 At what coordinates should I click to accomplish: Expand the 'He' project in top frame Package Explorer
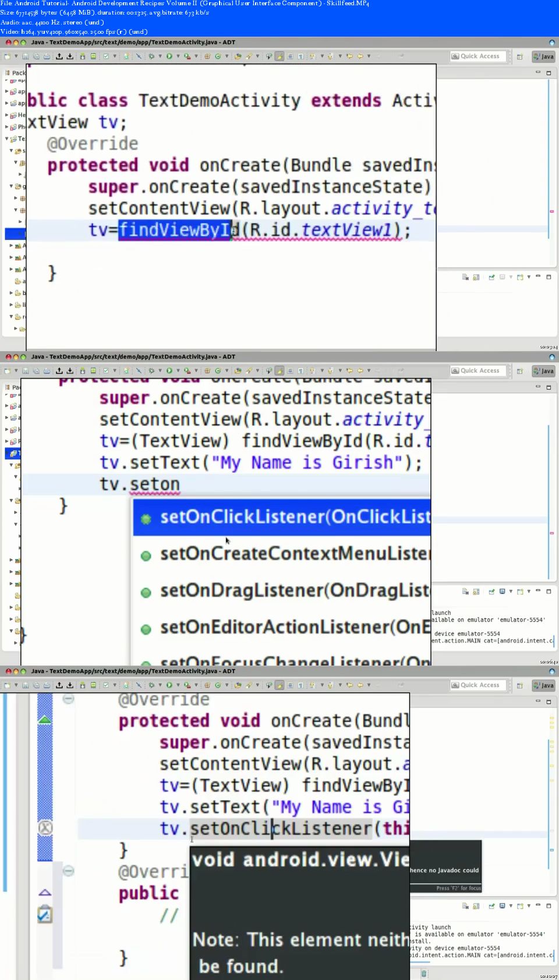6,115
